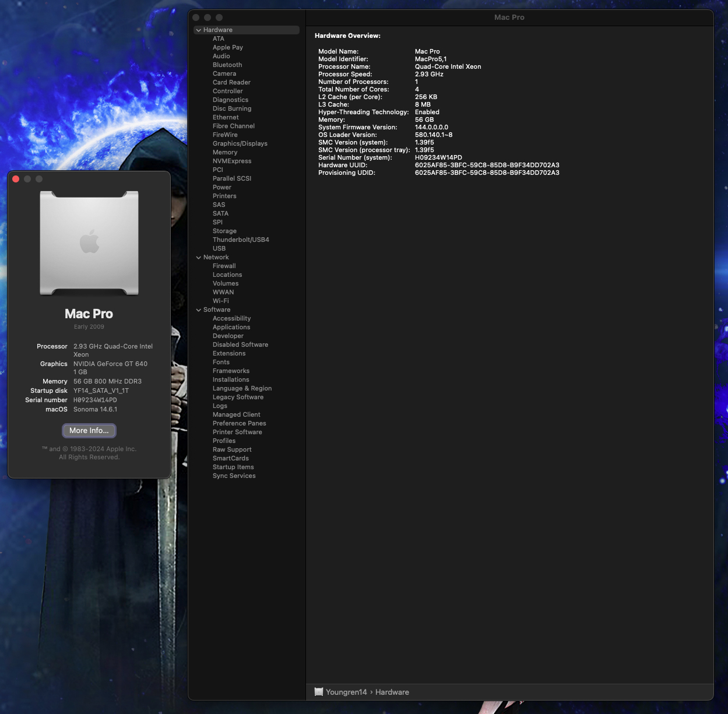728x714 pixels.
Task: Select Applications in the Software section
Action: point(231,327)
